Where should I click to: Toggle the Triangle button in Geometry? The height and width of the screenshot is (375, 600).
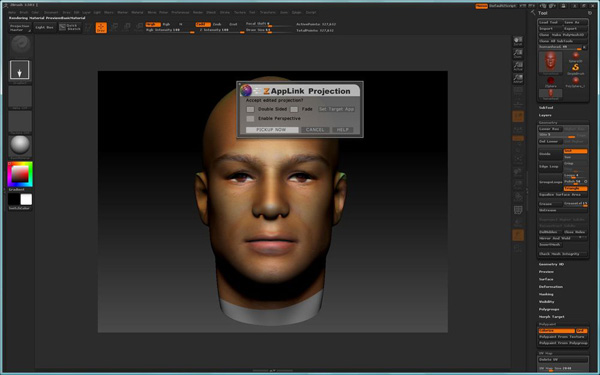pyautogui.click(x=575, y=188)
